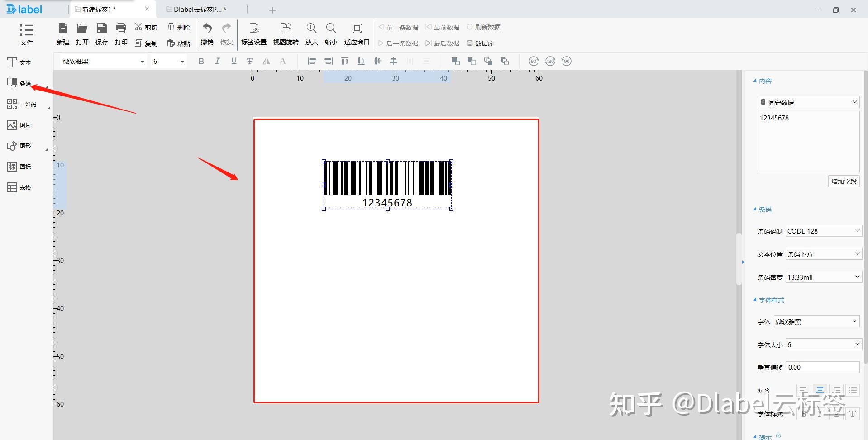
Task: Click the 打印 print icon
Action: [121, 34]
